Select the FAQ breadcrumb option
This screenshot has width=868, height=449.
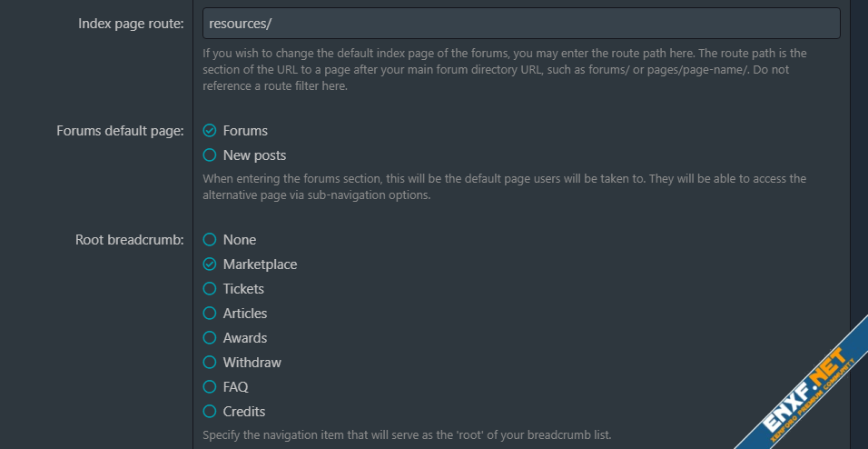pyautogui.click(x=210, y=387)
